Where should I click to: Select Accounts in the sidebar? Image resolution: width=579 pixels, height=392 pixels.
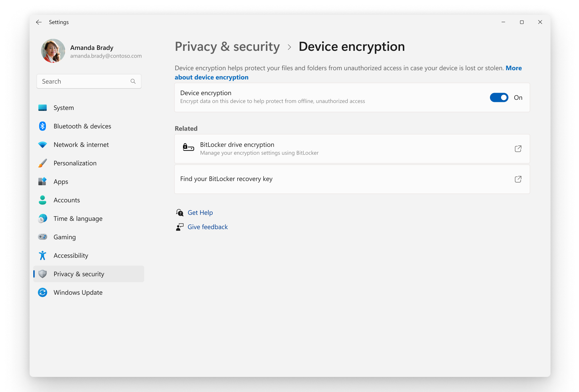pyautogui.click(x=89, y=200)
